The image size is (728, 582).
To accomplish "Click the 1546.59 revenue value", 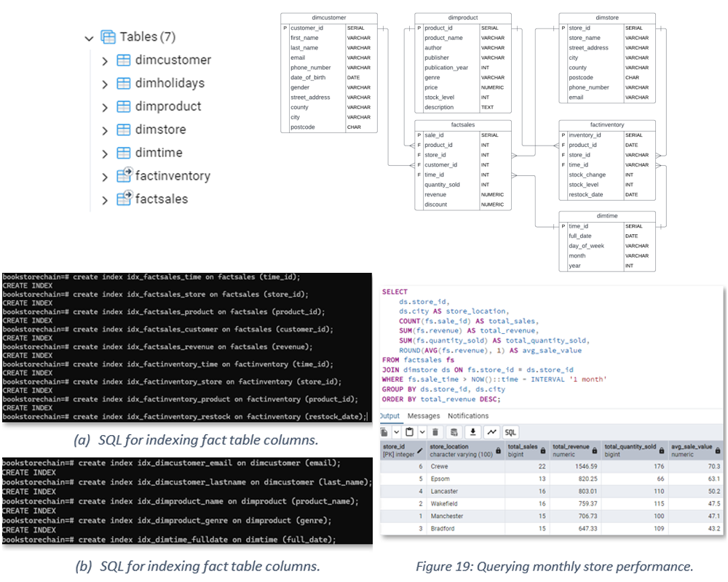I will click(586, 466).
